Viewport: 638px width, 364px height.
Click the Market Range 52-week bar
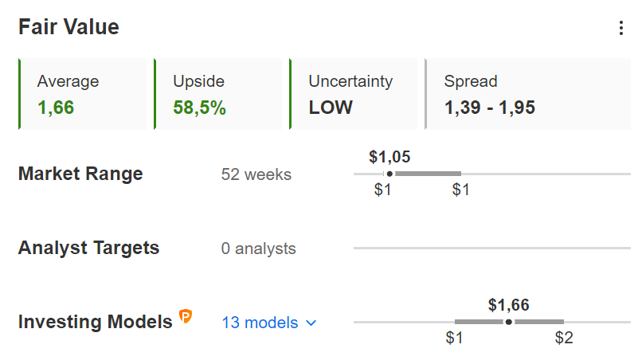[x=422, y=174]
